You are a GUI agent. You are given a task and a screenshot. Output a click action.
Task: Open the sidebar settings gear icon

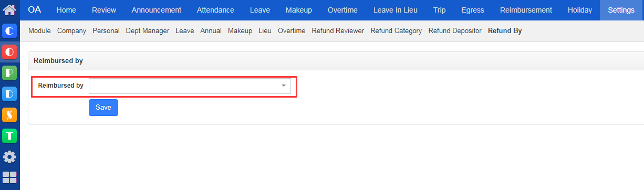[9, 157]
